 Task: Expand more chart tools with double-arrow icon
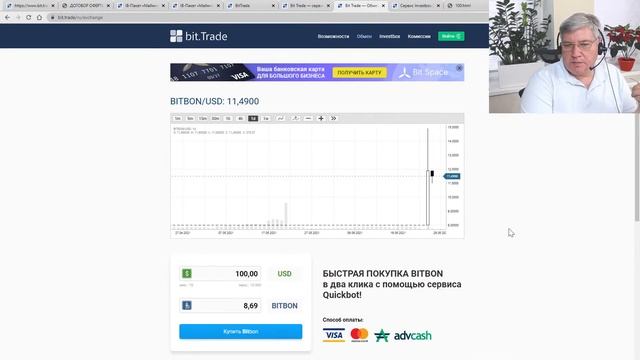click(333, 118)
